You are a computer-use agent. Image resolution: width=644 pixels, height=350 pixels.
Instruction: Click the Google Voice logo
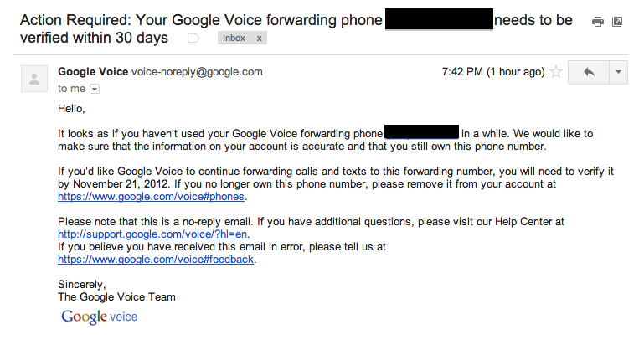[99, 317]
